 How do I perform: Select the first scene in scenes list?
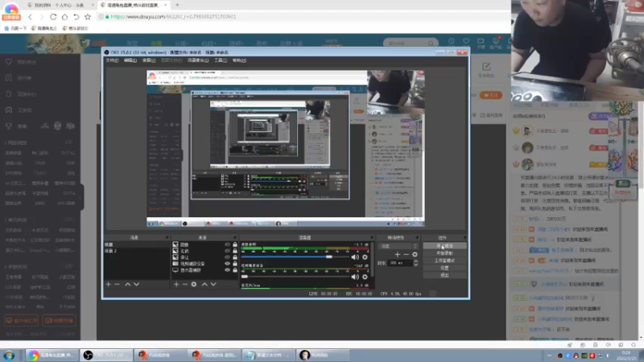136,245
